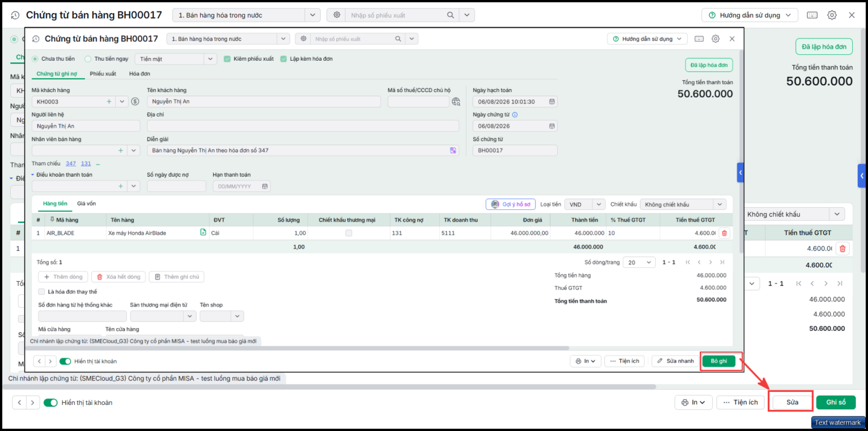Toggle Hiển thị tài khoản switch at bottom

click(x=50, y=403)
